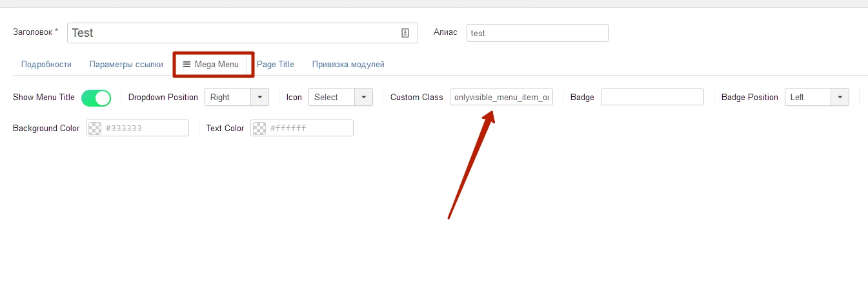Switch to the Подробности tab

46,65
